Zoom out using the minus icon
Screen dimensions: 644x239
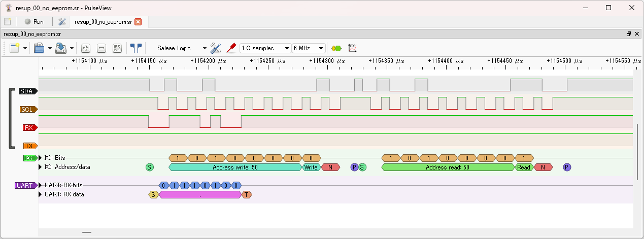[101, 48]
